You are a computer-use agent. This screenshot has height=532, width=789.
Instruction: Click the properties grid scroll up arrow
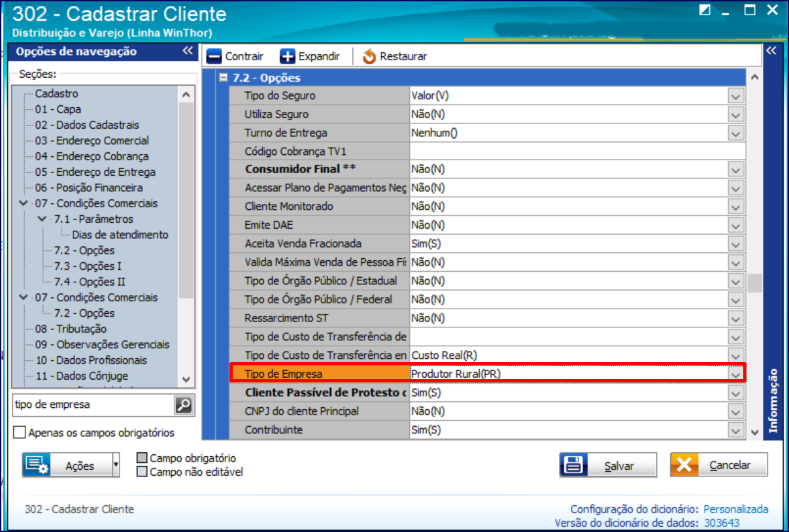coord(755,78)
